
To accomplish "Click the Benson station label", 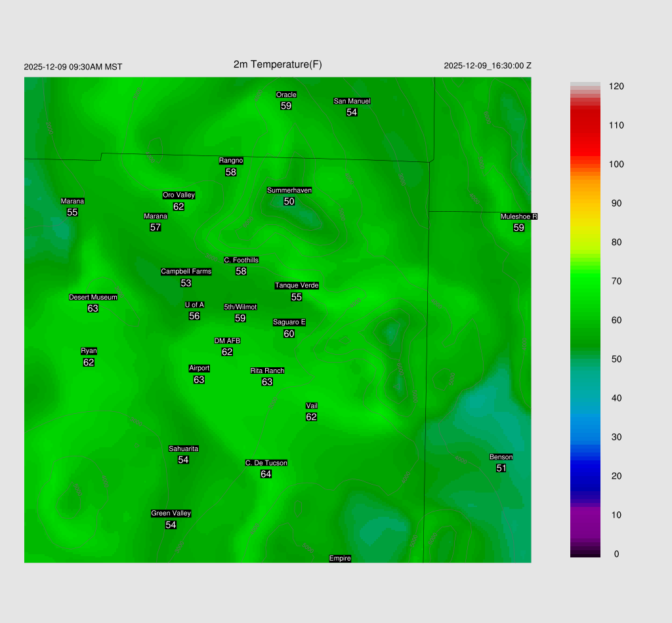I will coord(501,457).
